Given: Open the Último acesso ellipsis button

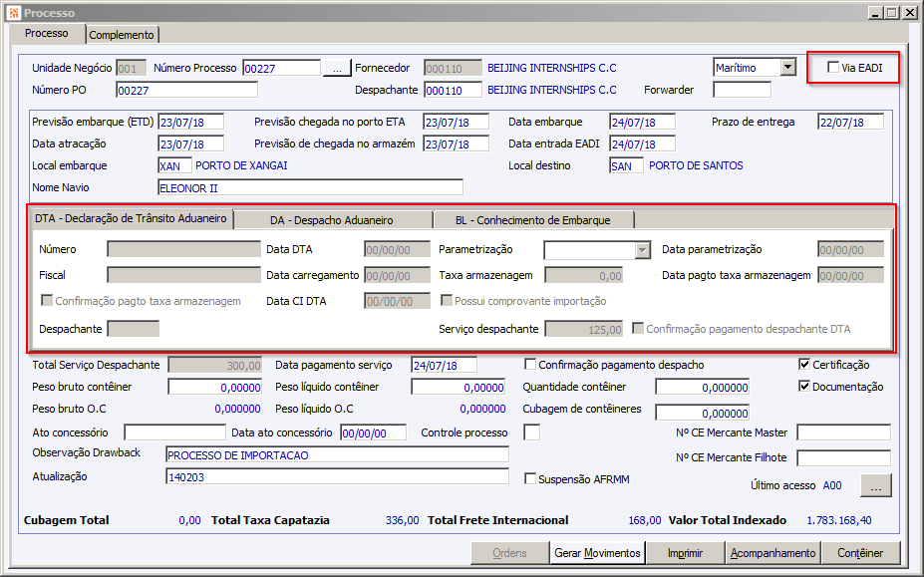Looking at the screenshot, I should pos(876,485).
